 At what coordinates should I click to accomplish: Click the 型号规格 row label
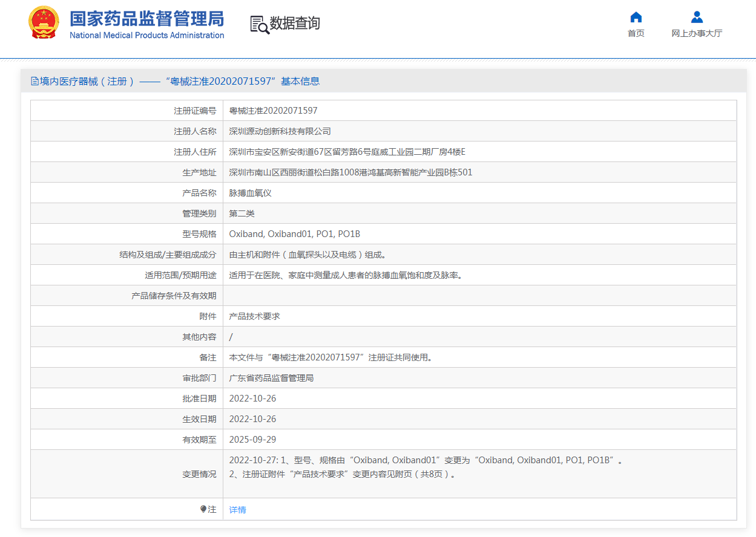pyautogui.click(x=199, y=234)
